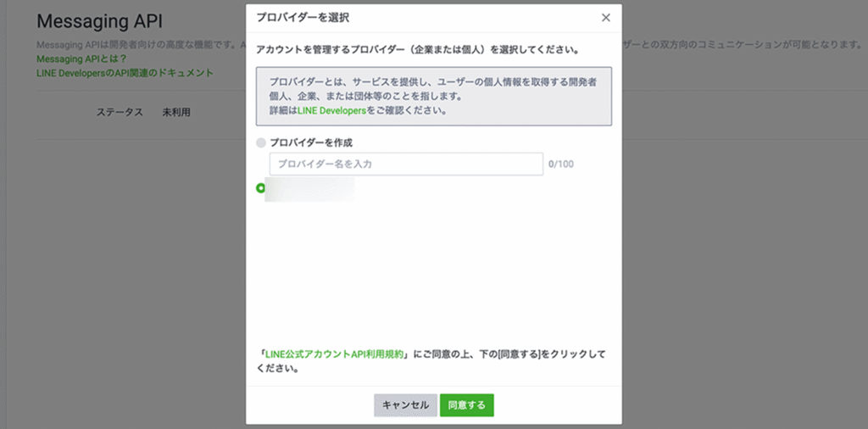The width and height of the screenshot is (868, 429).
Task: Open Messaging APIとは？ link in background page
Action: point(82,58)
